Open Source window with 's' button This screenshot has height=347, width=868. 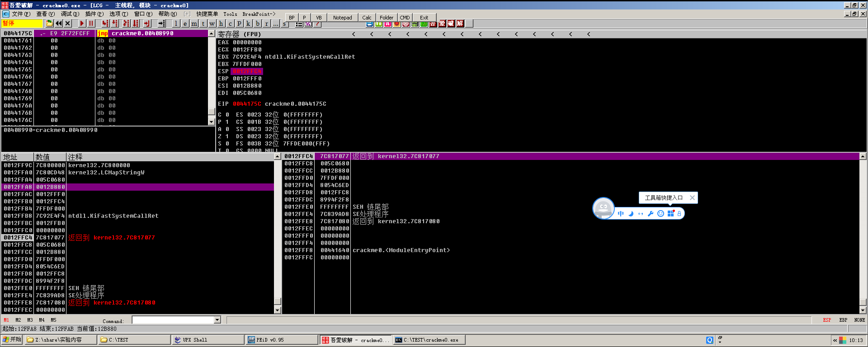coord(284,24)
